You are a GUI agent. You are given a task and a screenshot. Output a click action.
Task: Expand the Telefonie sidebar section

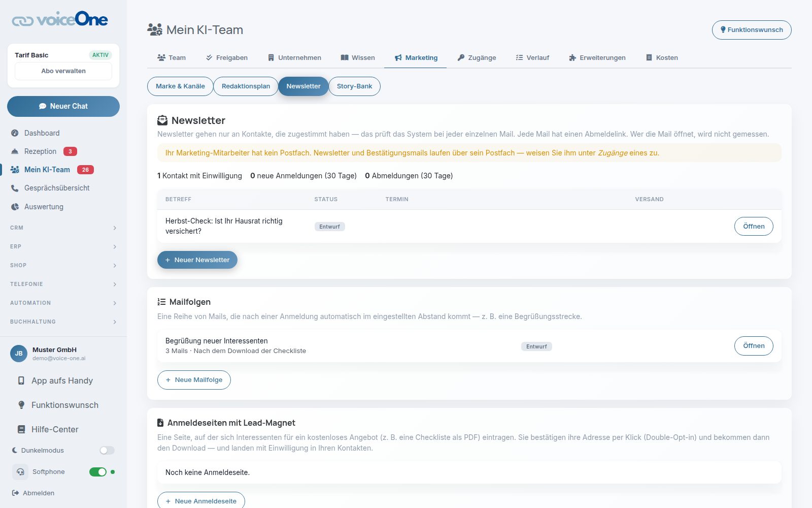63,284
